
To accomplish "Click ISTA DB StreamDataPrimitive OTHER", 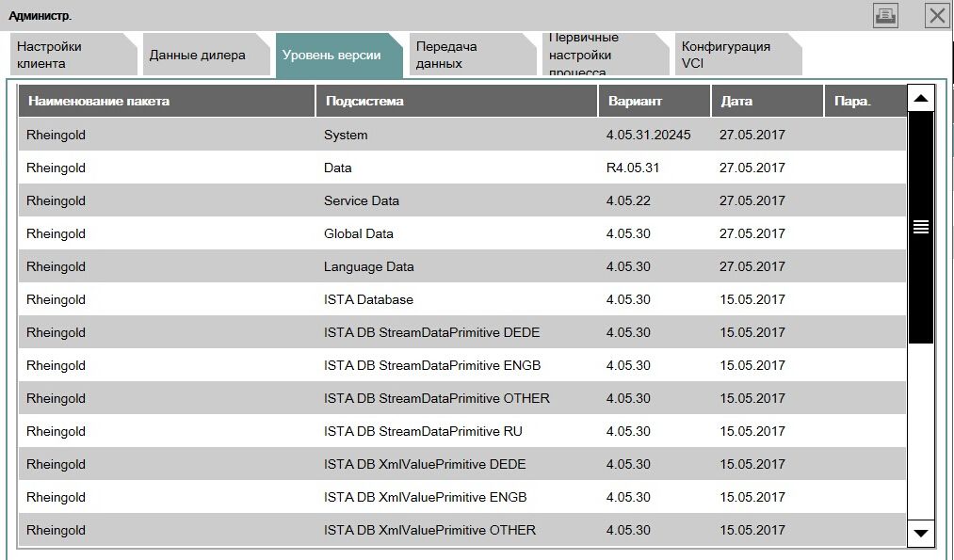I will 436,398.
